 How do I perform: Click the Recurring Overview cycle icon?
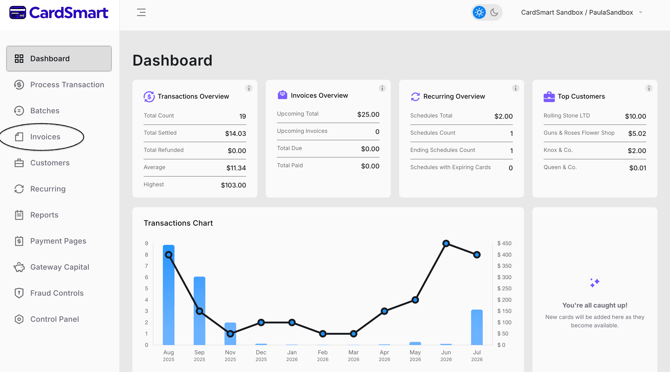tap(415, 97)
